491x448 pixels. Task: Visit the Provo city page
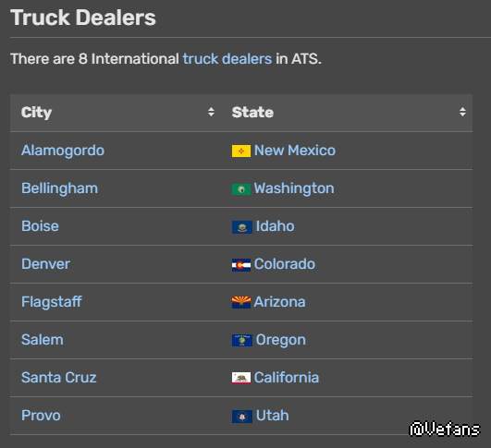[41, 416]
